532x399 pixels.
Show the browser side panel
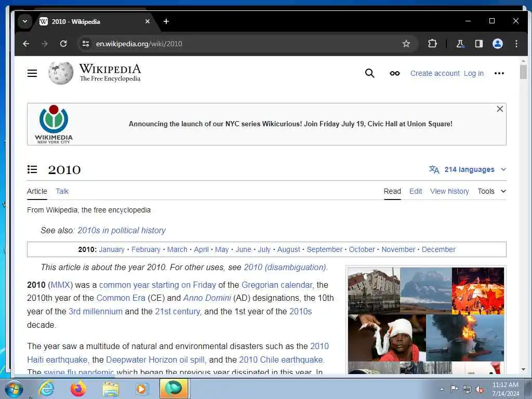(478, 44)
